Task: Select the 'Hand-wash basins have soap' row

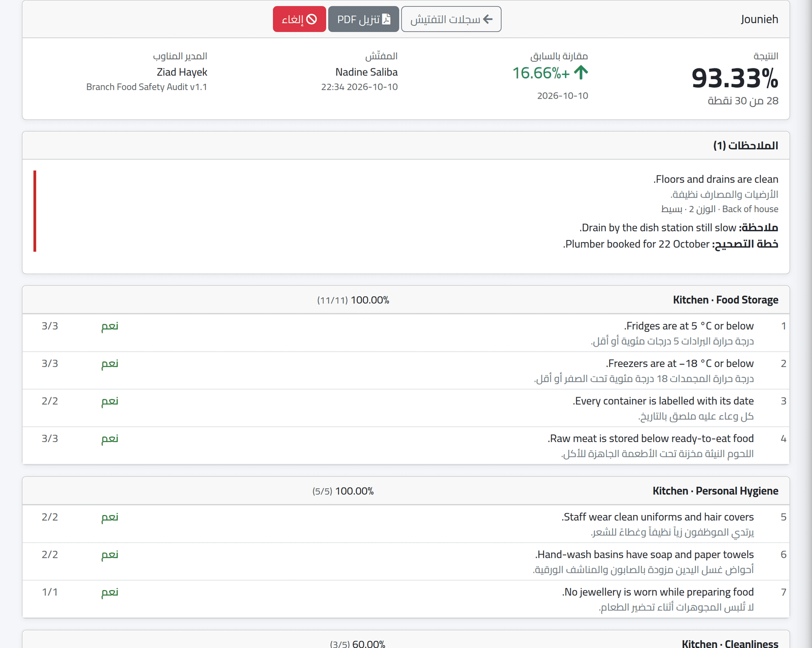Action: coord(406,561)
